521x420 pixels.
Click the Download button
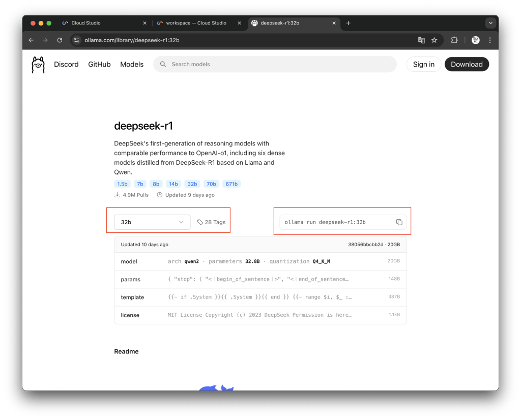tap(467, 65)
